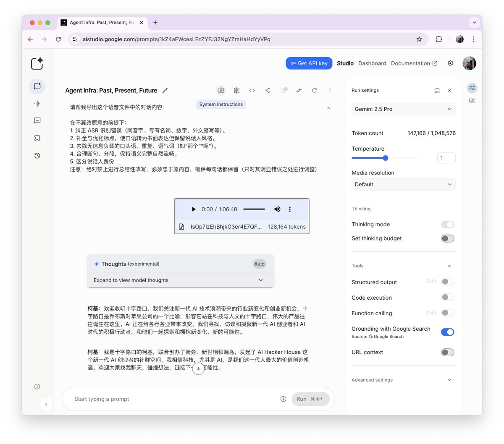Viewport: 504px width, 444px height.
Task: Jump to bottom with down-arrow button
Action: 198,368
